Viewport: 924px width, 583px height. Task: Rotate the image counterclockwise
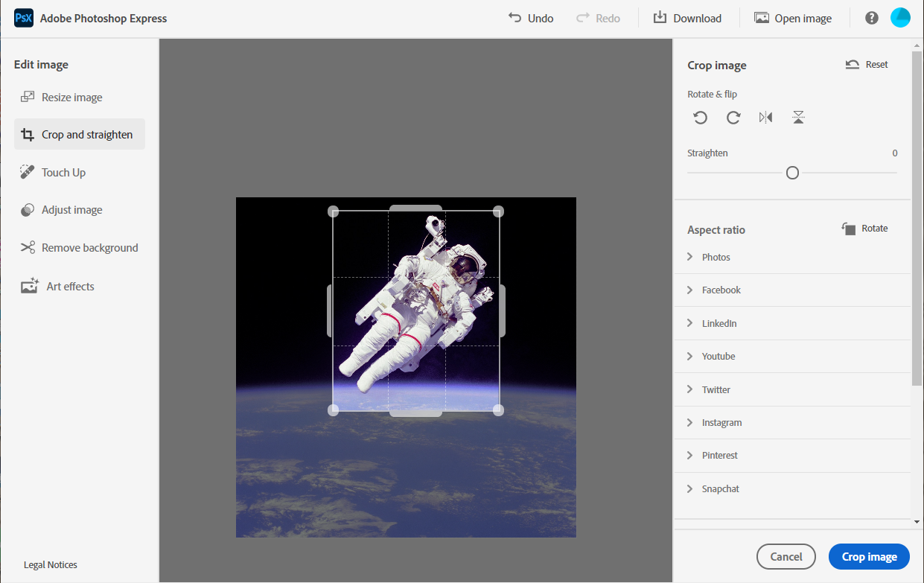(x=700, y=117)
